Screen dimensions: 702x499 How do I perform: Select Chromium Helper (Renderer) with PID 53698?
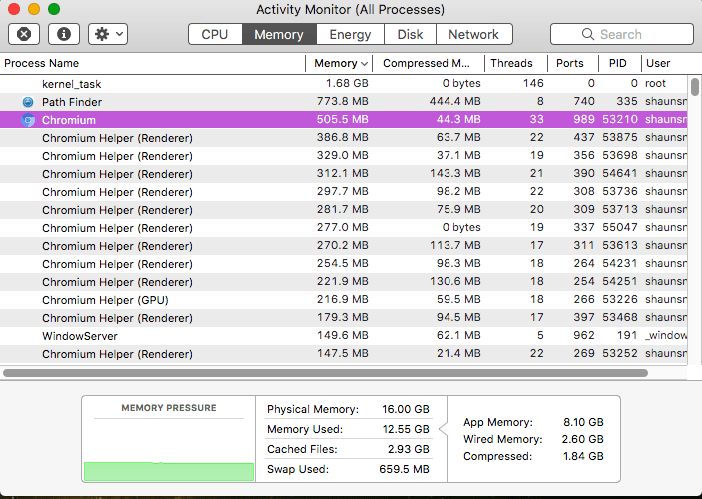click(x=343, y=156)
